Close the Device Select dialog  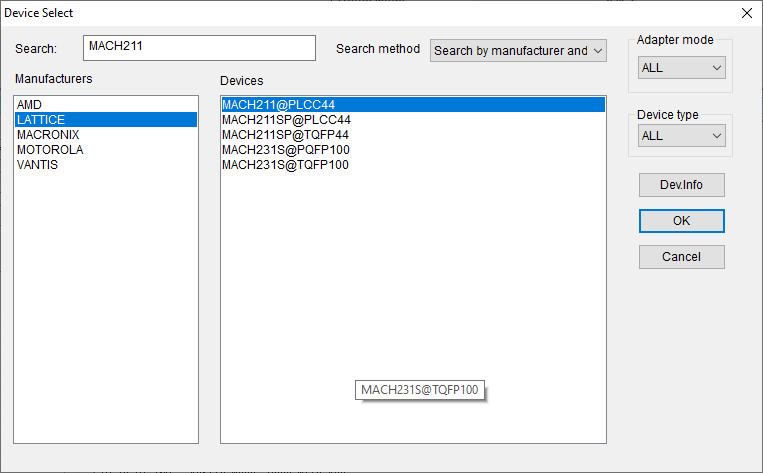coord(746,13)
